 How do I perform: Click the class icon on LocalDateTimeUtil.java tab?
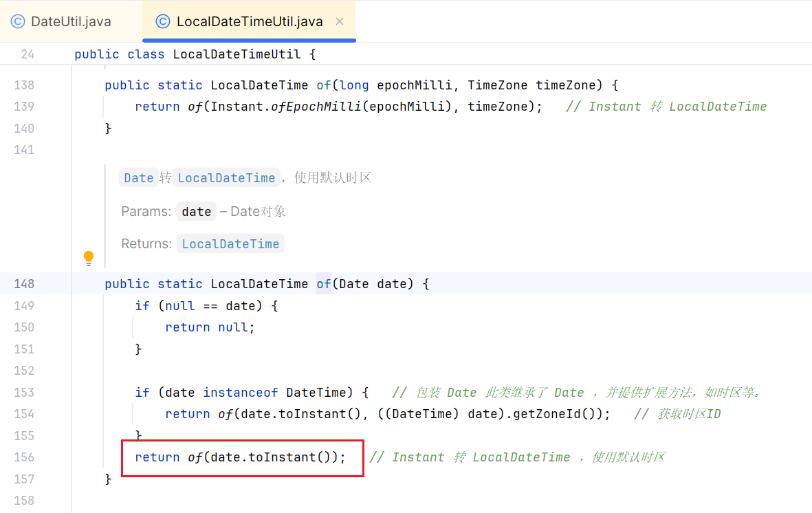162,21
